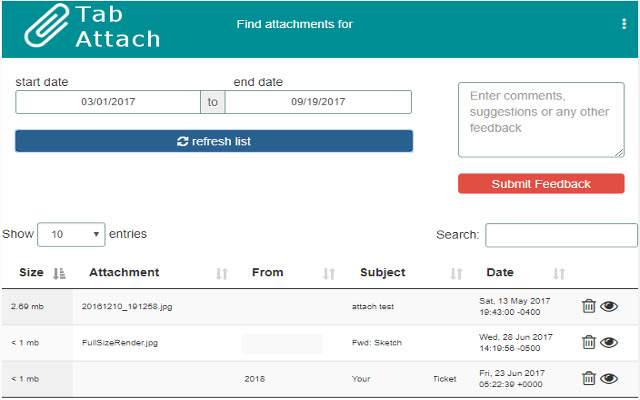Screen dimensions: 640x400
Task: Click the Submit Feedback button
Action: (x=541, y=184)
